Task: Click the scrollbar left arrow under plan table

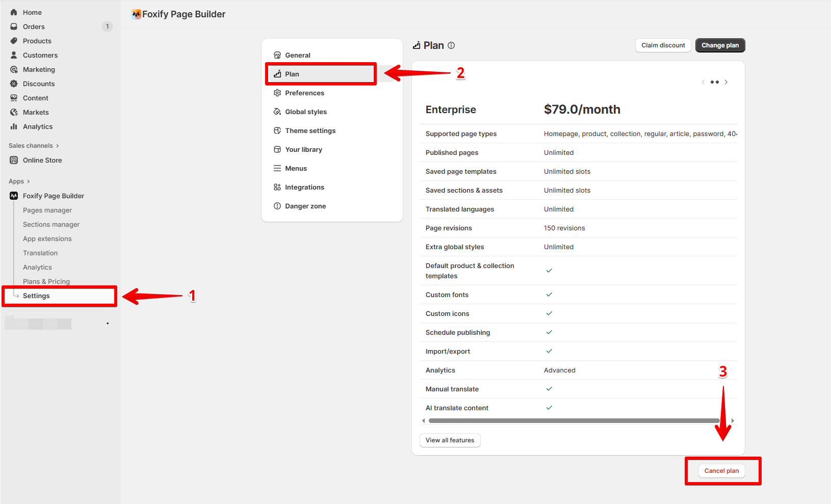Action: (423, 421)
